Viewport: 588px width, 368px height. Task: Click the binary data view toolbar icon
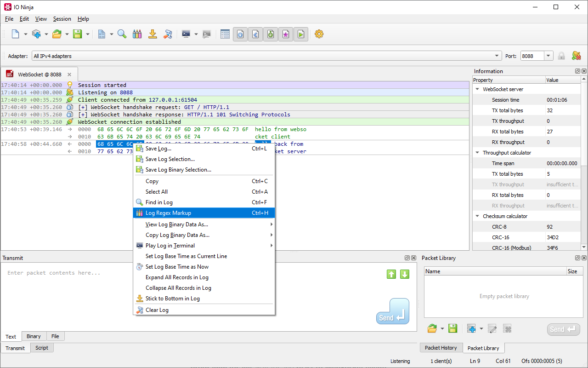(x=102, y=34)
